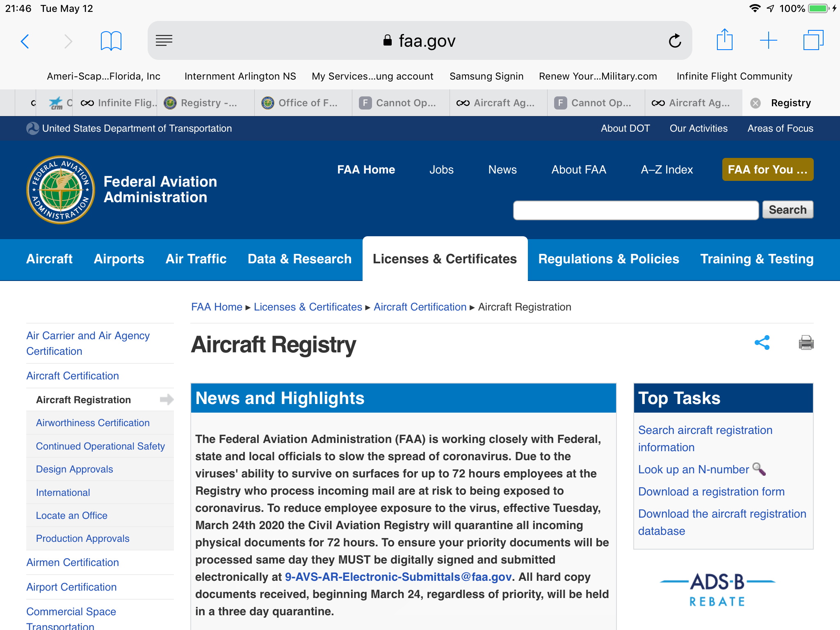Screen dimensions: 840x630
Task: Switch to the Office of F... tab
Action: [x=303, y=103]
